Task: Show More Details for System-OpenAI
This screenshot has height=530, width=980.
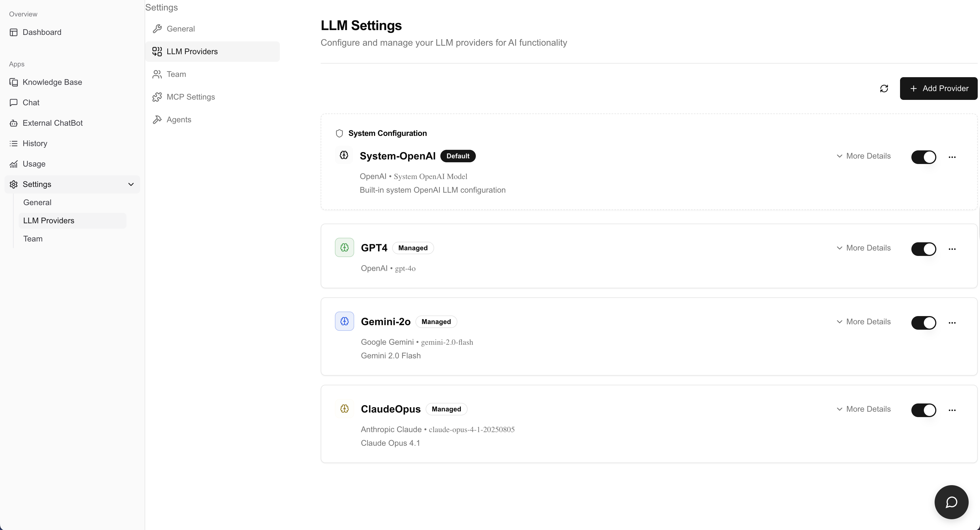Action: pyautogui.click(x=863, y=156)
